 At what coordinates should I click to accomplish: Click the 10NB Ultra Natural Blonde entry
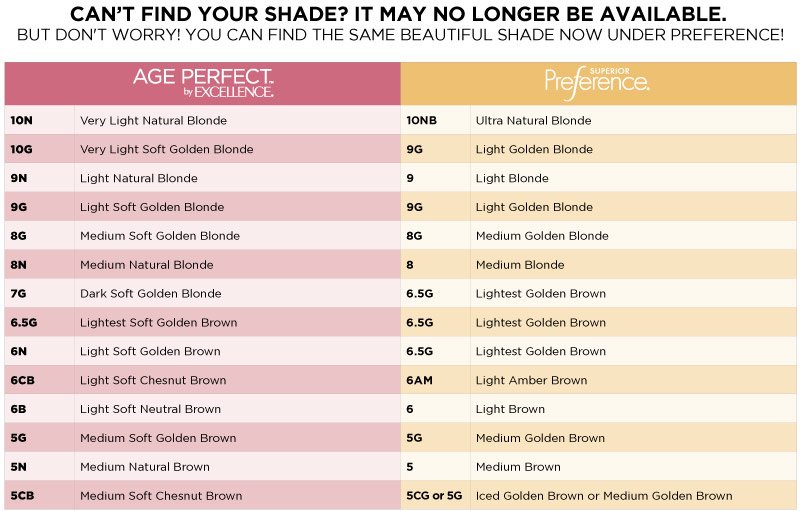(x=598, y=120)
